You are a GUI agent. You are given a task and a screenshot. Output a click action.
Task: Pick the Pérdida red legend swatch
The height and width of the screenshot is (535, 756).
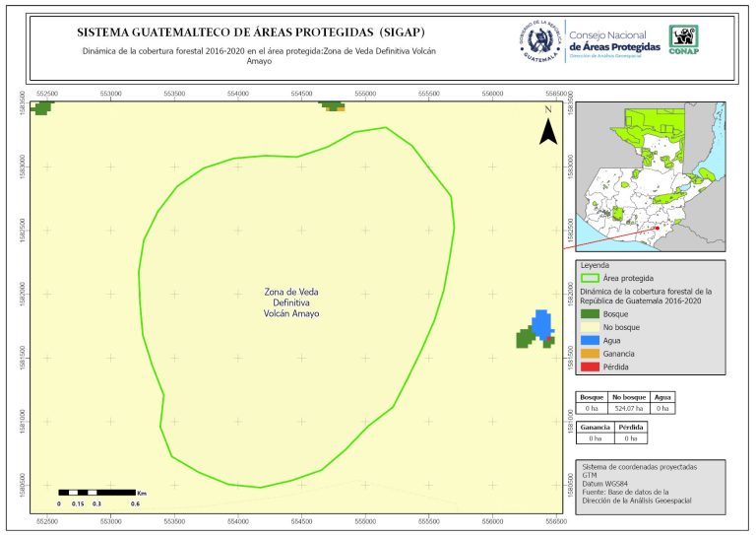pyautogui.click(x=591, y=368)
